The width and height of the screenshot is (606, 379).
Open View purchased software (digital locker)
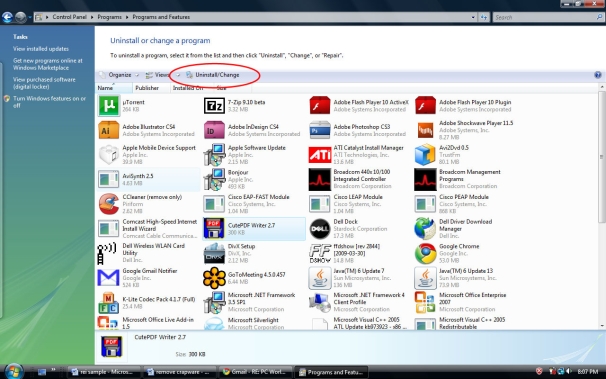coord(44,83)
